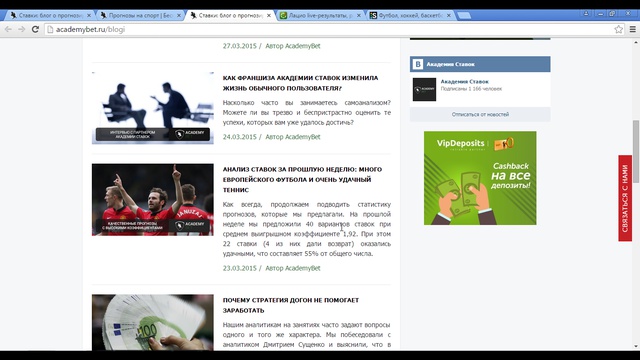Screen dimensions: 640x360
Task: Close the Футбол, хоккей, баскетбол tab
Action: [x=449, y=15]
